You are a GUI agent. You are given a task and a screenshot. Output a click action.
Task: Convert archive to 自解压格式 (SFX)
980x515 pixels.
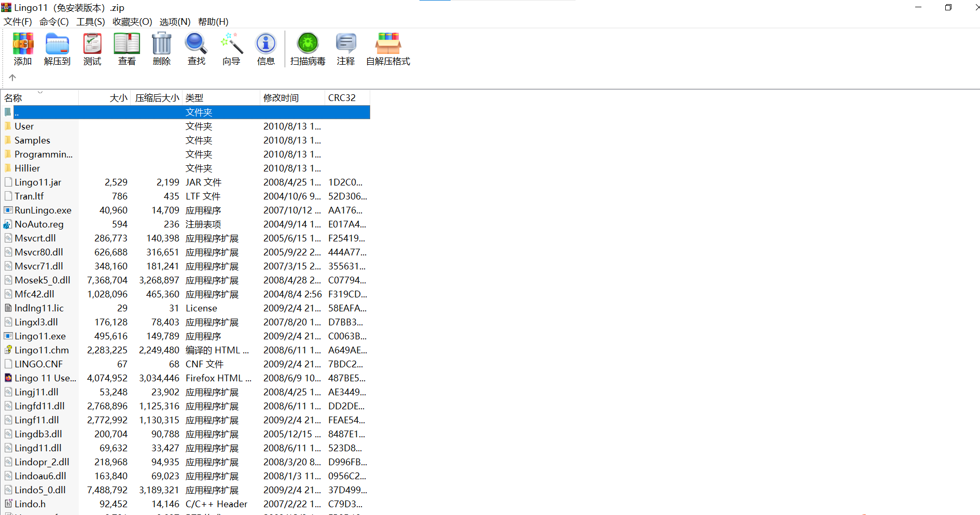coord(387,49)
